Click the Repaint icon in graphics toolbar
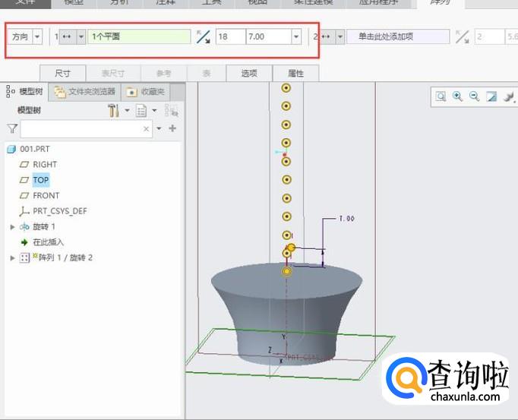 tap(491, 96)
